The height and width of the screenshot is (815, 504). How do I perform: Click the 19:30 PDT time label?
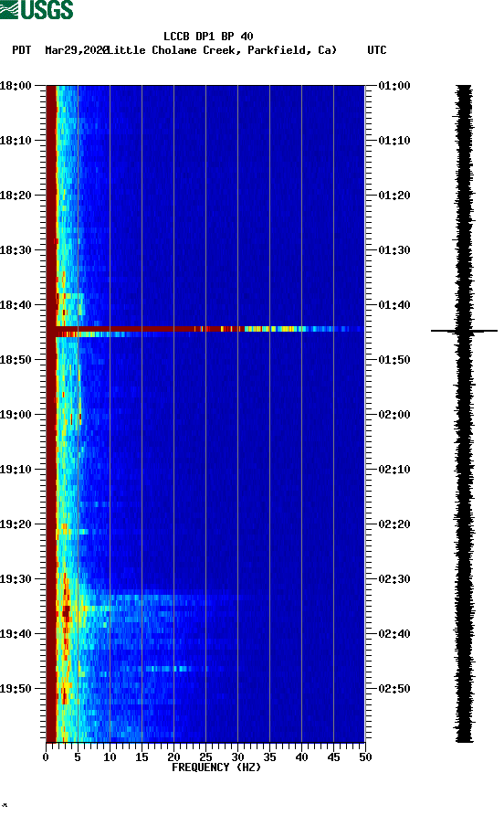pos(16,579)
